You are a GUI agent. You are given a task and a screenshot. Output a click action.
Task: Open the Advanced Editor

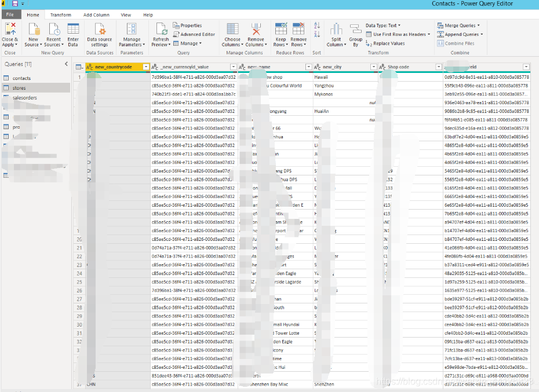pos(194,34)
